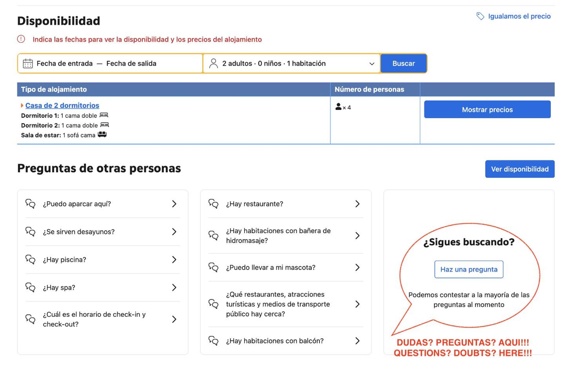
Task: Click the Ver disponibilidad button
Action: click(520, 169)
